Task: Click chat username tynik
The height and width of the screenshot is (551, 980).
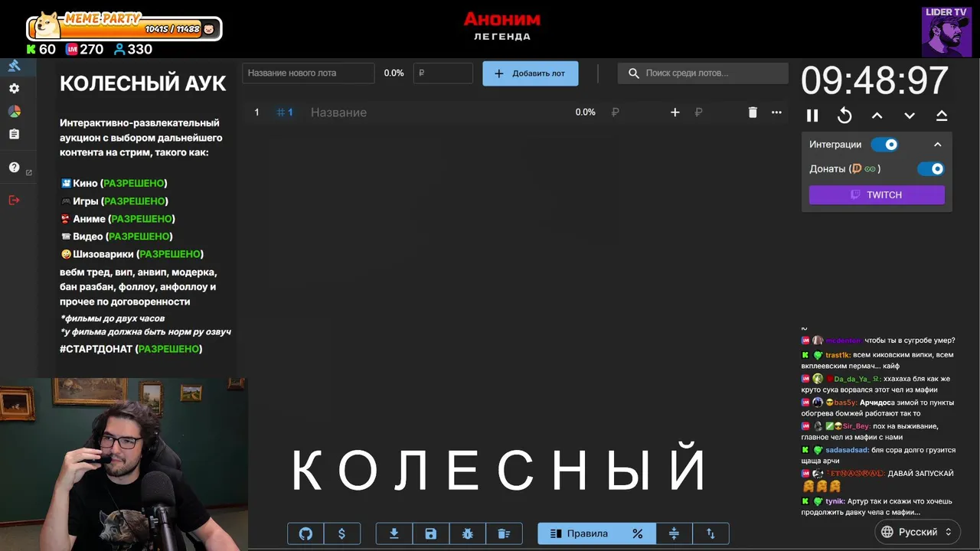Action: (x=835, y=501)
